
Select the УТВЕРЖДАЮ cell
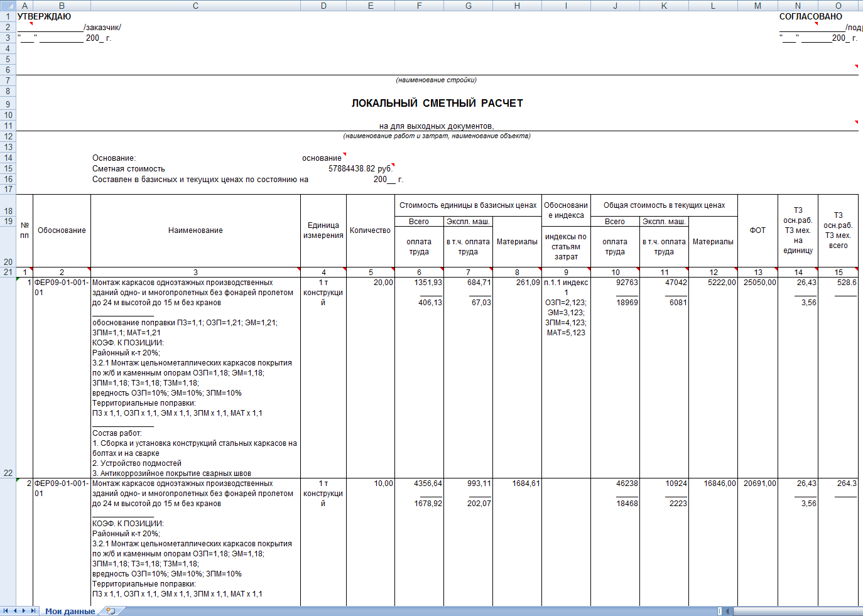pyautogui.click(x=44, y=16)
